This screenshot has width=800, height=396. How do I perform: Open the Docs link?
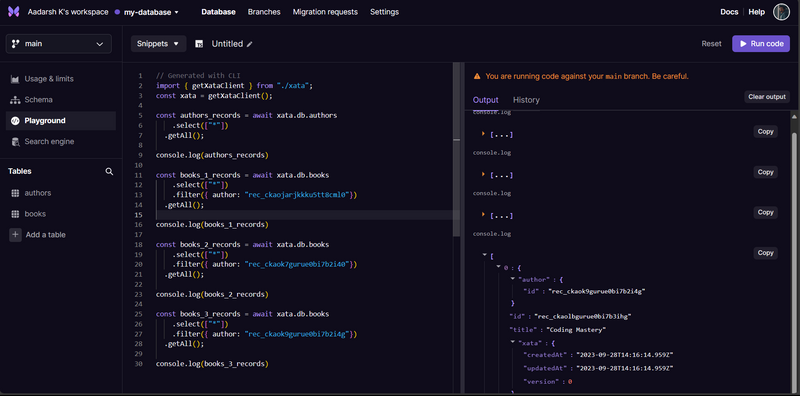[729, 12]
